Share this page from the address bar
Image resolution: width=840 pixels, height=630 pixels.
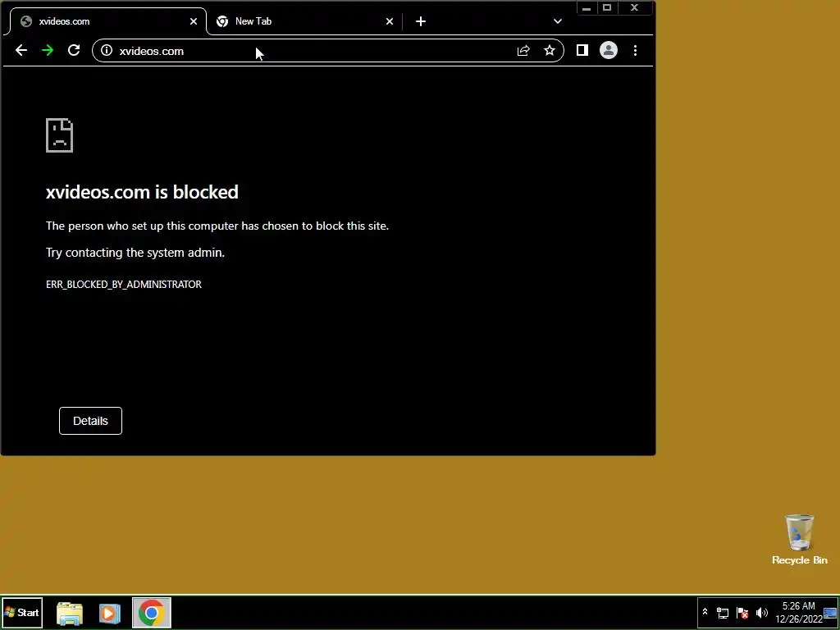(523, 50)
